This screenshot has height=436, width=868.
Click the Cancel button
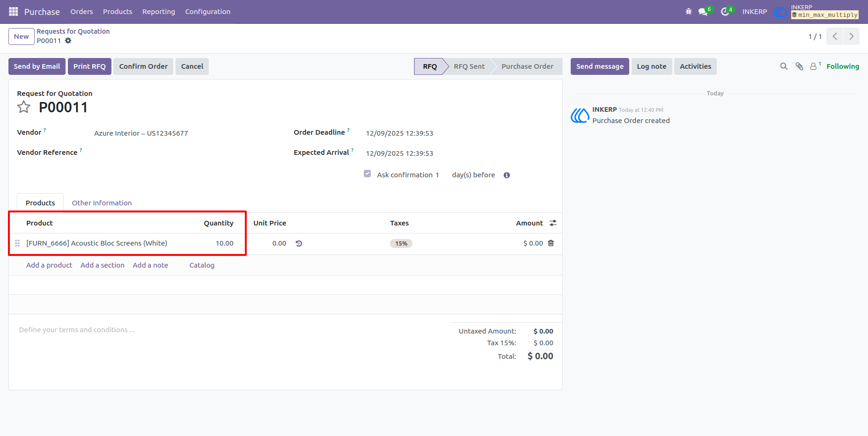pos(192,66)
